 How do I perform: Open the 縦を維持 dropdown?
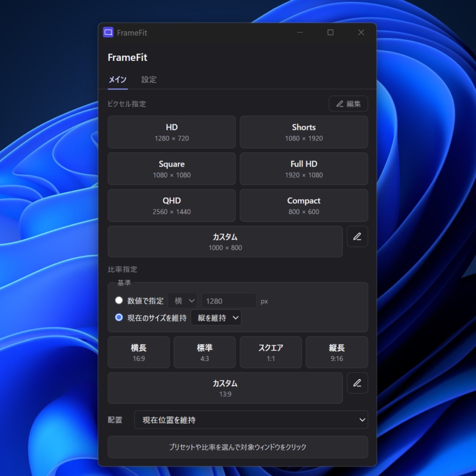216,317
